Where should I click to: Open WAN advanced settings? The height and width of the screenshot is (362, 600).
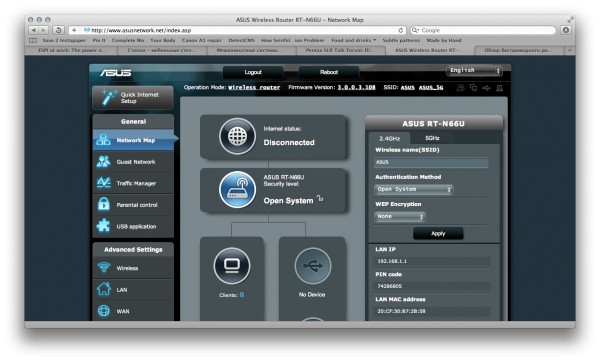pos(134,311)
